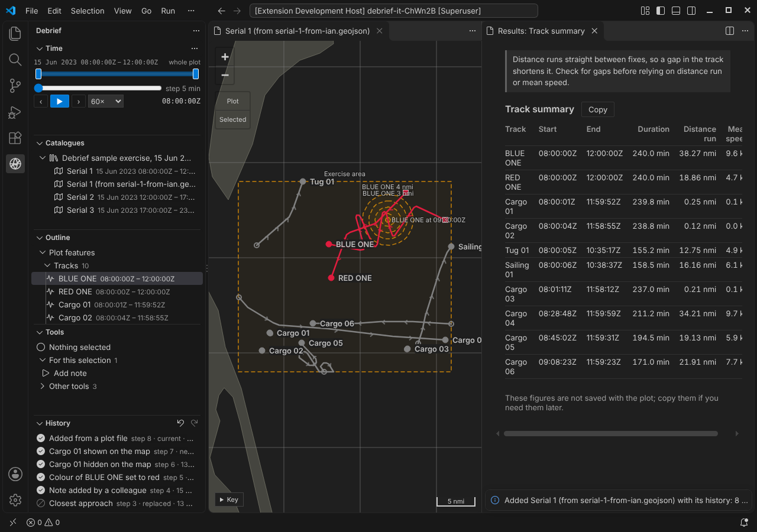Click Add note in Tools panel
This screenshot has height=532, width=757.
70,373
